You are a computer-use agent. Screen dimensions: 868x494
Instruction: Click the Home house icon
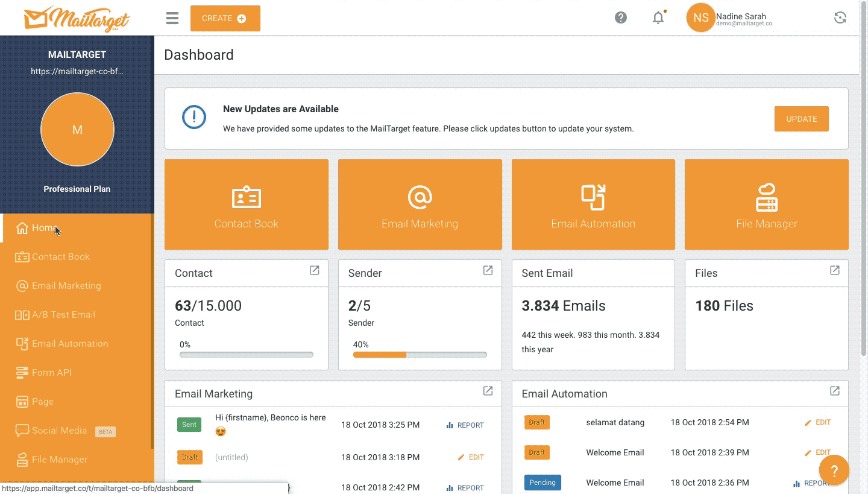pyautogui.click(x=22, y=228)
